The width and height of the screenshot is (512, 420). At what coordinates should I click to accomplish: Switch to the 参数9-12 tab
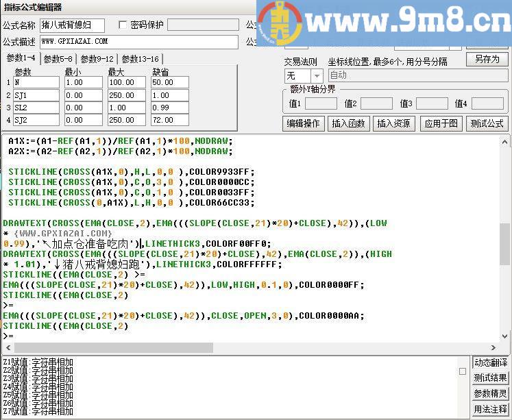97,60
